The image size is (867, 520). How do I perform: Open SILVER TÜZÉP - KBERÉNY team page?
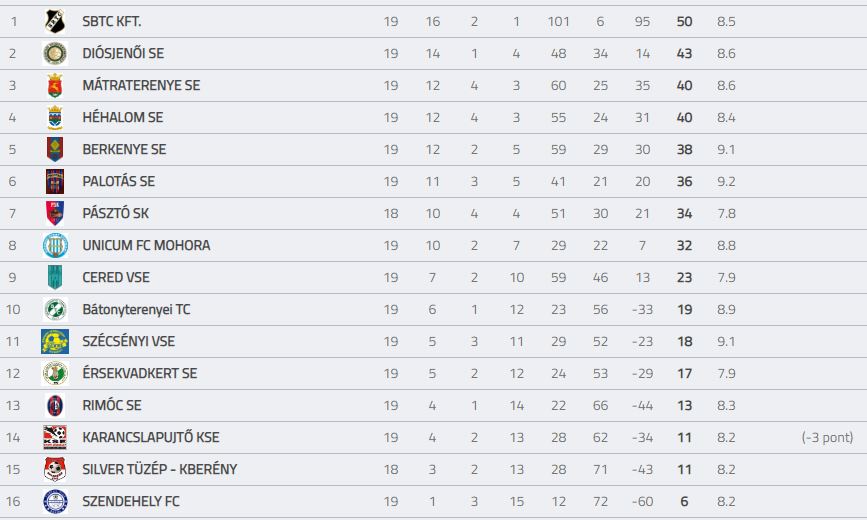tap(160, 470)
